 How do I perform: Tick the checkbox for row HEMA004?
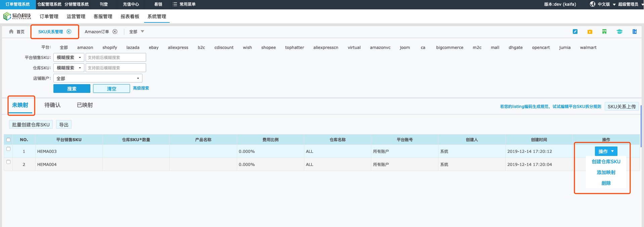pyautogui.click(x=8, y=162)
